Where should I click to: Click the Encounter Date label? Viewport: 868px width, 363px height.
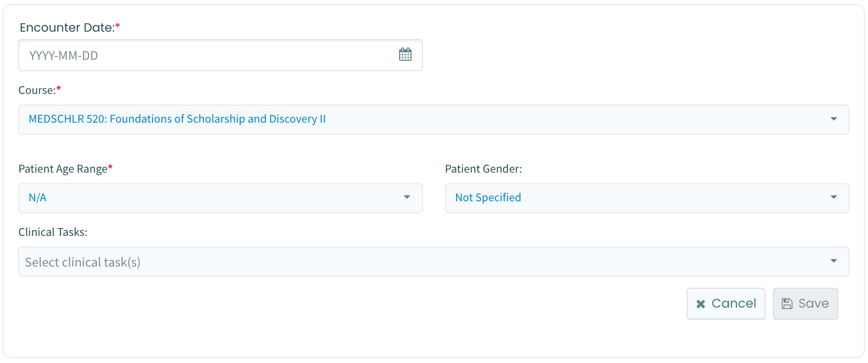67,28
